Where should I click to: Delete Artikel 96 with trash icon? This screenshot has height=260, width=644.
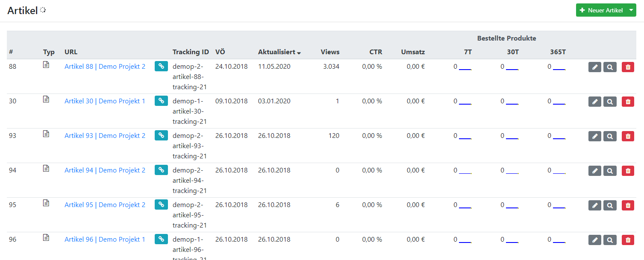[x=628, y=240]
